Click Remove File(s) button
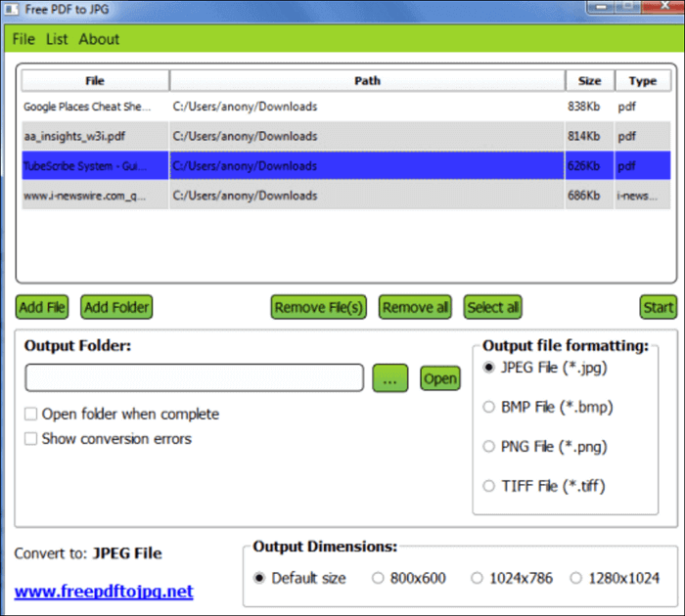This screenshot has width=685, height=616. coord(318,307)
